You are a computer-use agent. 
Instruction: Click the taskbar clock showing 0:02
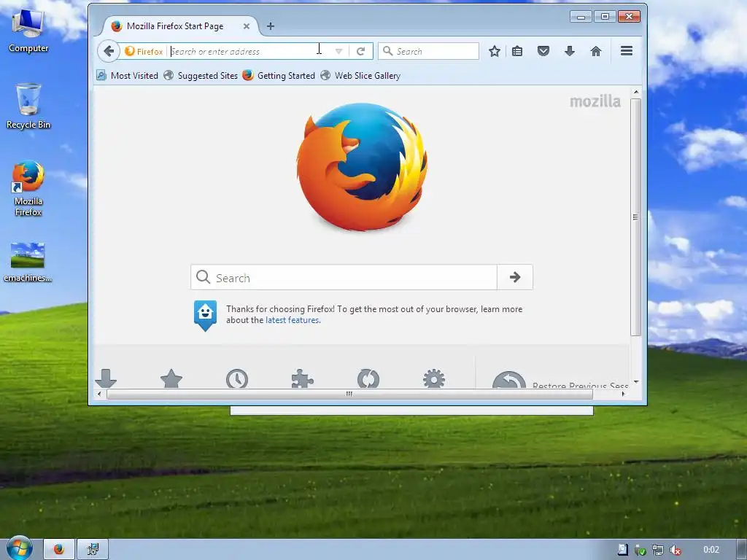click(711, 550)
